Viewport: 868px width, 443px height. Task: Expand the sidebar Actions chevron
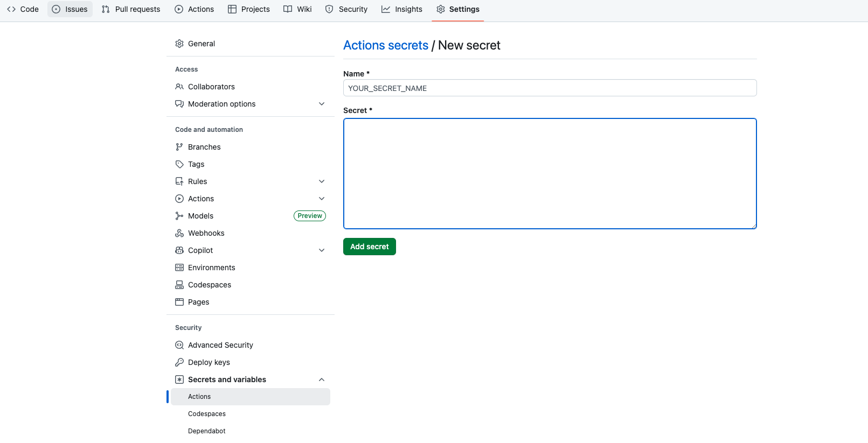click(x=322, y=199)
